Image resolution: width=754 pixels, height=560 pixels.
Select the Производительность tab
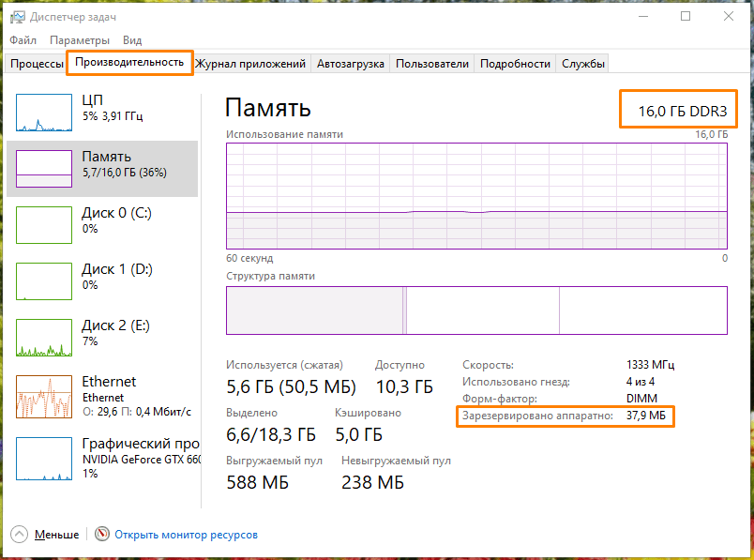[x=129, y=62]
